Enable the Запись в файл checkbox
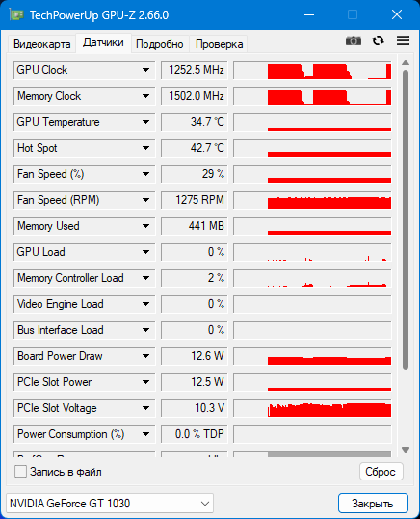420x519 pixels. point(20,472)
